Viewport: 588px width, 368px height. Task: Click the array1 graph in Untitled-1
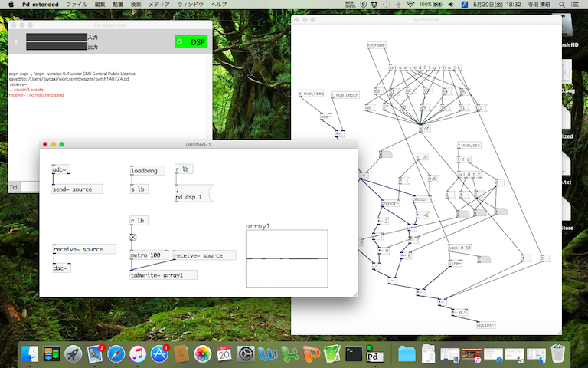pos(287,258)
